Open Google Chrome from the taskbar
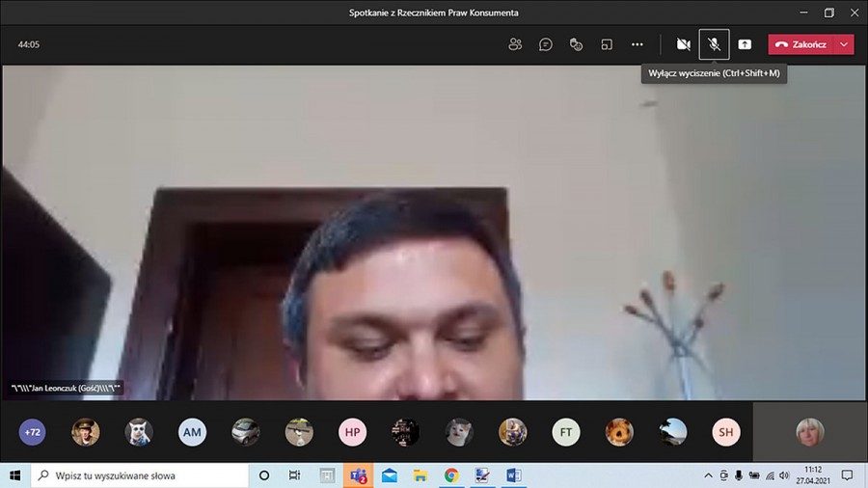868x488 pixels. pos(450,475)
